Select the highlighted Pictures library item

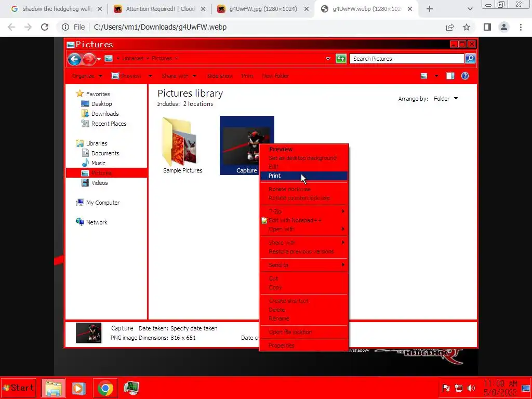106,172
